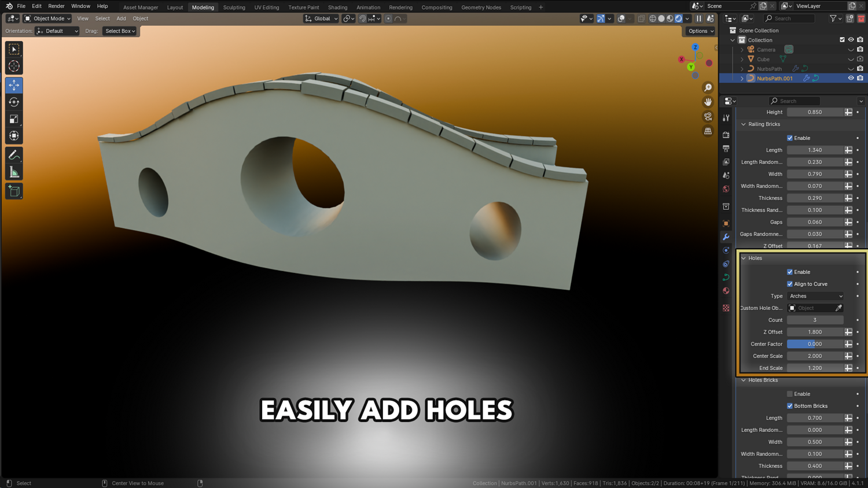Open the viewport Select menu

click(102, 19)
